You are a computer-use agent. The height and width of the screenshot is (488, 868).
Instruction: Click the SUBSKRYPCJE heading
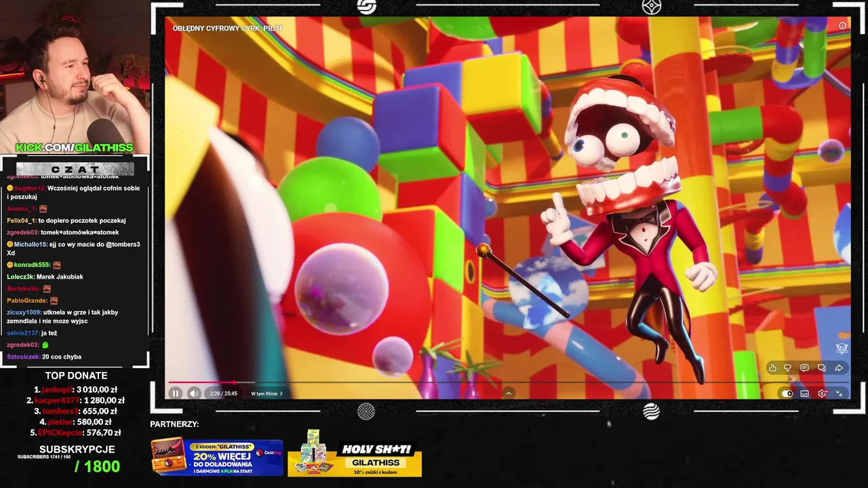pyautogui.click(x=77, y=449)
